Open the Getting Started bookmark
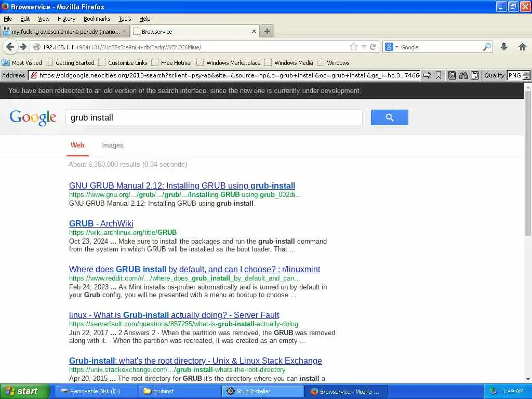The image size is (532, 399). click(x=70, y=63)
